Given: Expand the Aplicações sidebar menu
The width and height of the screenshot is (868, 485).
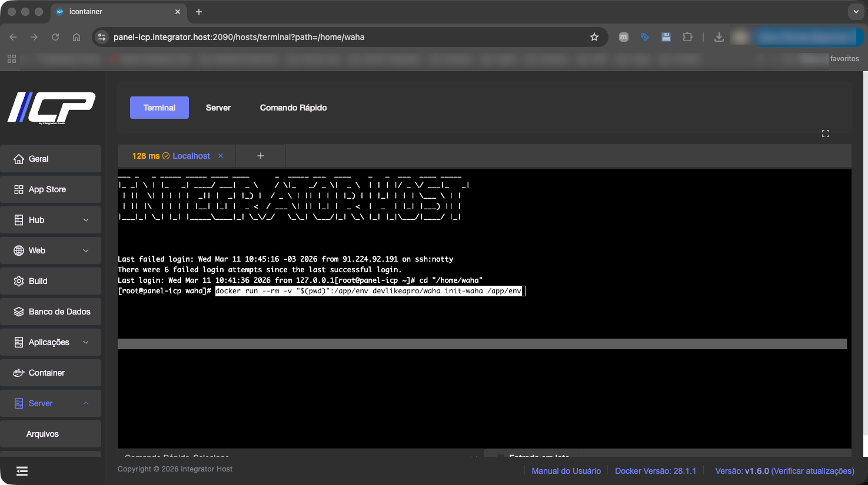Looking at the screenshot, I should (51, 342).
